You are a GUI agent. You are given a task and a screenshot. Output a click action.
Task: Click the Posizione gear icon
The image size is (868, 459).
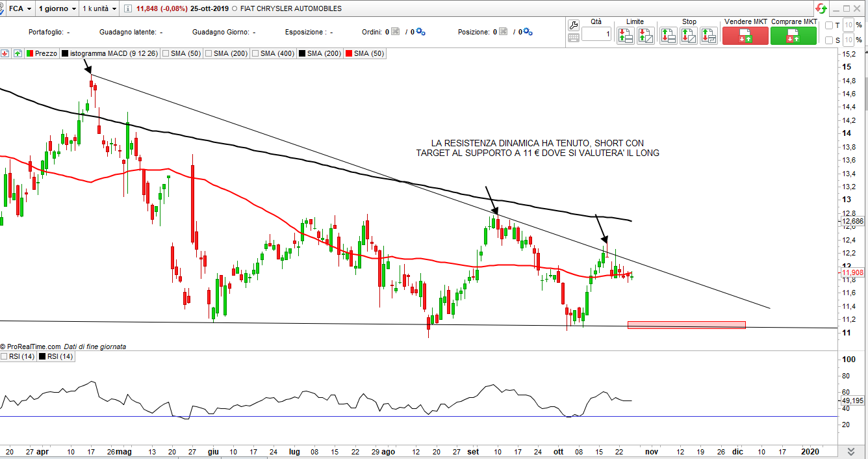(x=527, y=31)
